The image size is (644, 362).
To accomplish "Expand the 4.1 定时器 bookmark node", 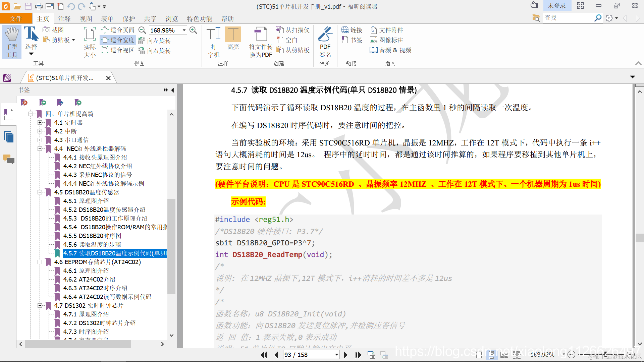I will [x=40, y=123].
